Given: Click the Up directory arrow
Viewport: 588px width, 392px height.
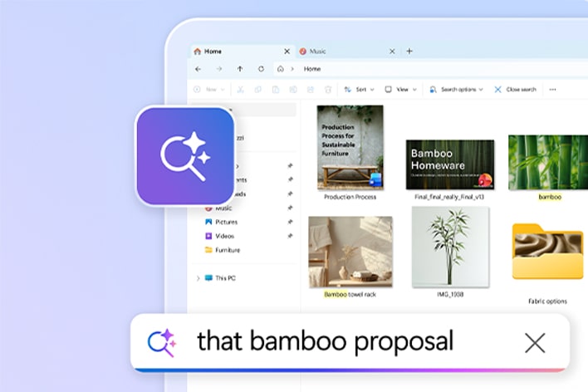Looking at the screenshot, I should [240, 69].
